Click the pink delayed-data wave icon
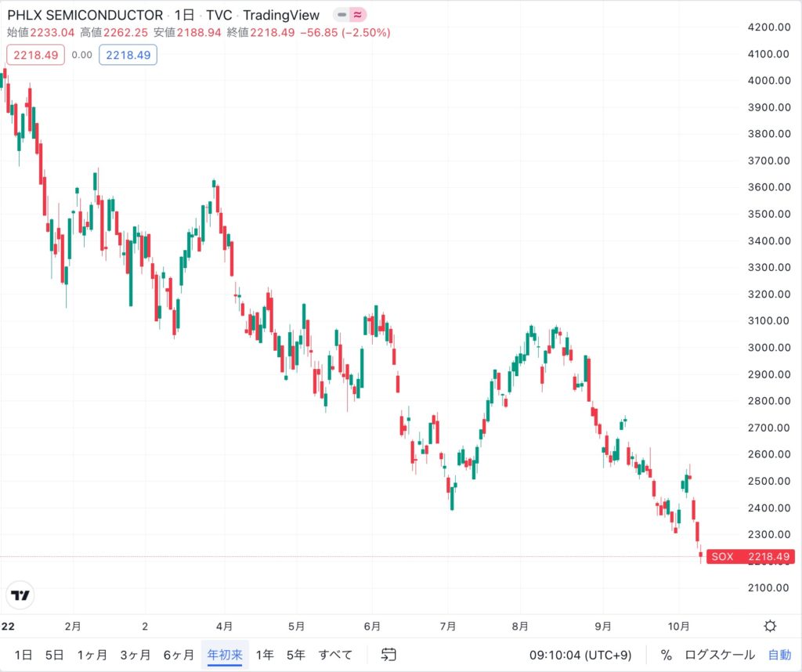This screenshot has width=802, height=672. point(358,15)
